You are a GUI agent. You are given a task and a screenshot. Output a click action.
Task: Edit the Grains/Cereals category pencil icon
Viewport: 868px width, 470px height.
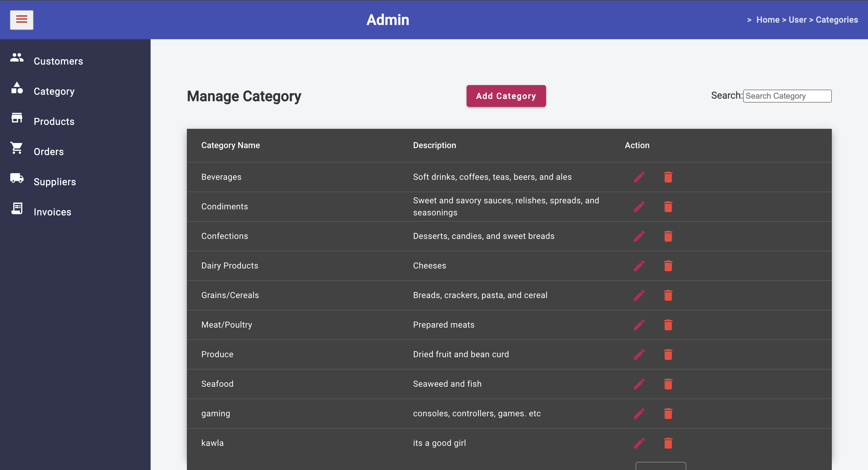639,295
